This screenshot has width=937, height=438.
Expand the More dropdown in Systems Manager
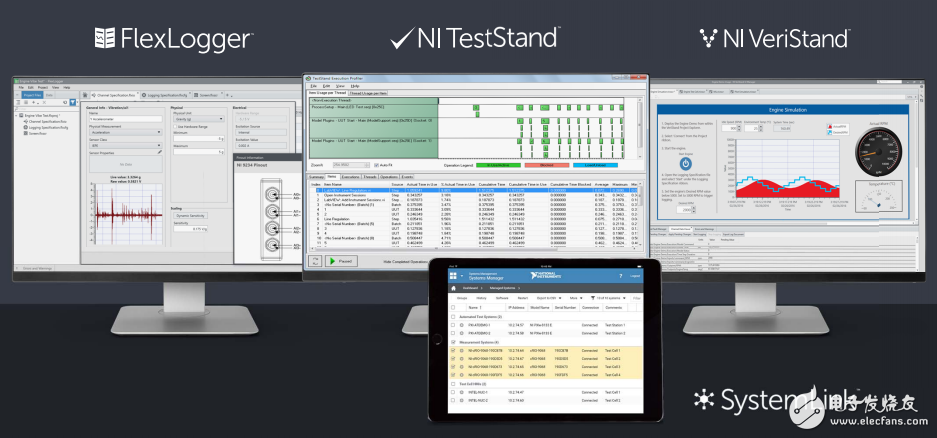pos(576,298)
